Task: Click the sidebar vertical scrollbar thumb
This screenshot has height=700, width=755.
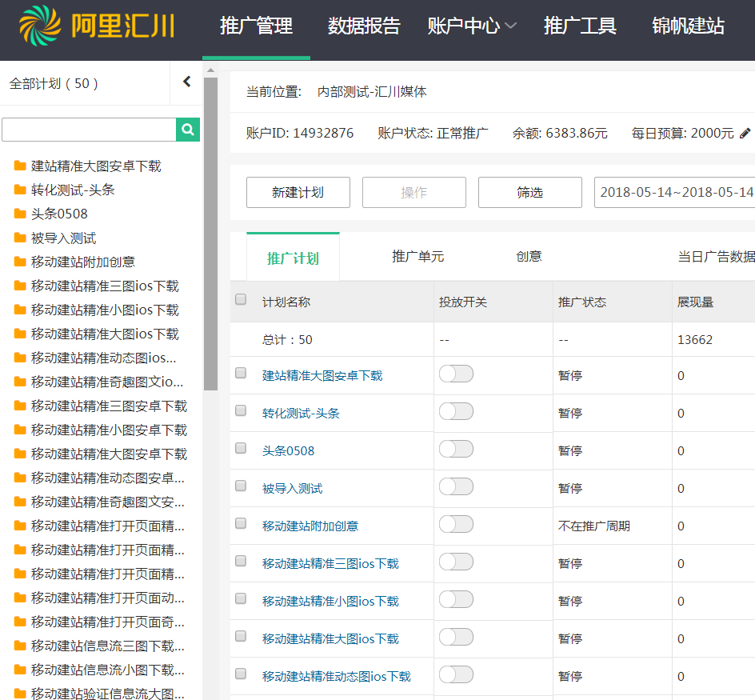Action: click(x=210, y=234)
